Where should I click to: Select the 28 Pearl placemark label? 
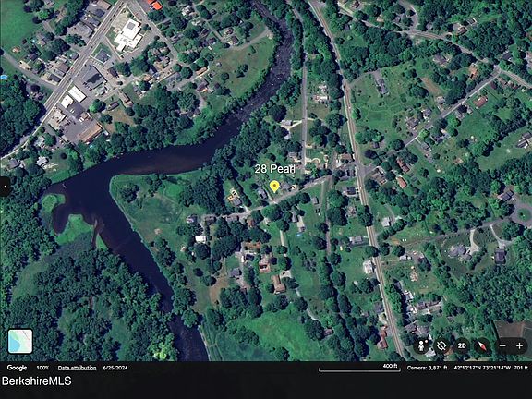(x=274, y=169)
